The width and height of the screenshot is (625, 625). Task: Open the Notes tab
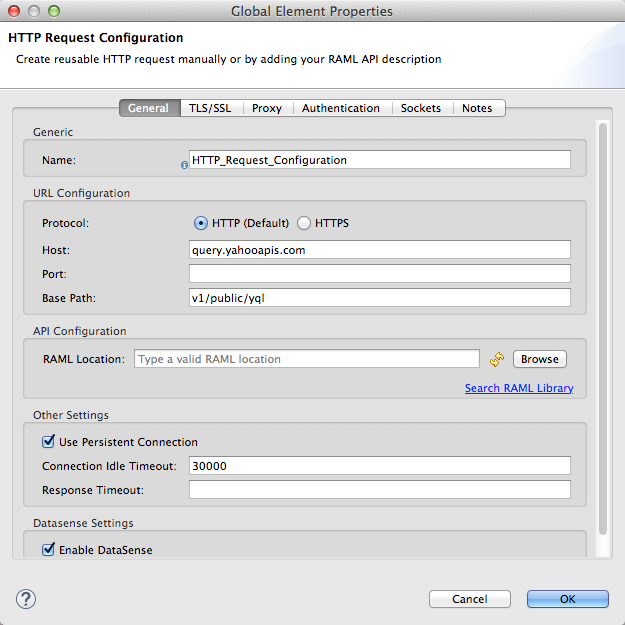(x=477, y=108)
